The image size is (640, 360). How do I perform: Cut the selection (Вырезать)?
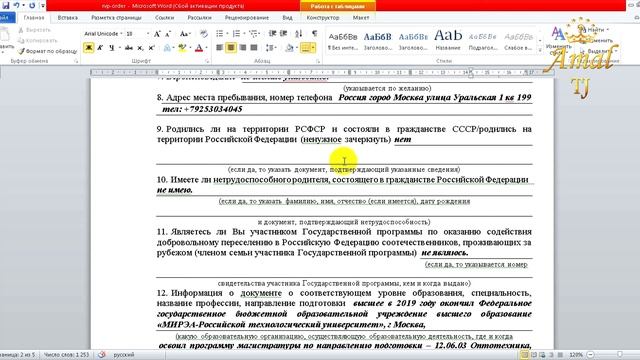coord(34,30)
